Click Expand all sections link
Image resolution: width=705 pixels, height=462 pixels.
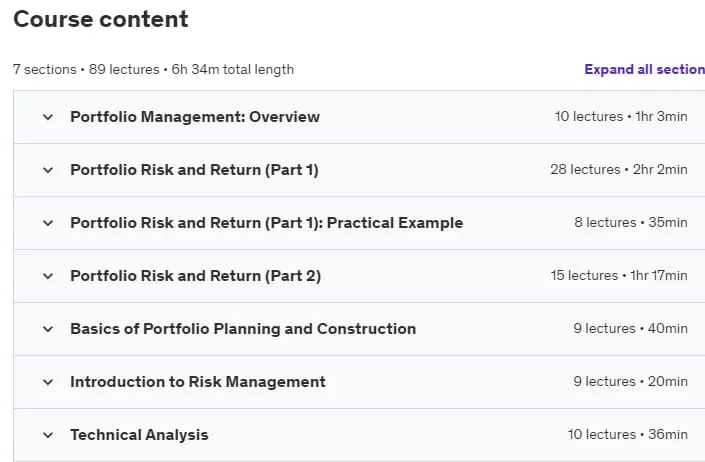click(644, 69)
